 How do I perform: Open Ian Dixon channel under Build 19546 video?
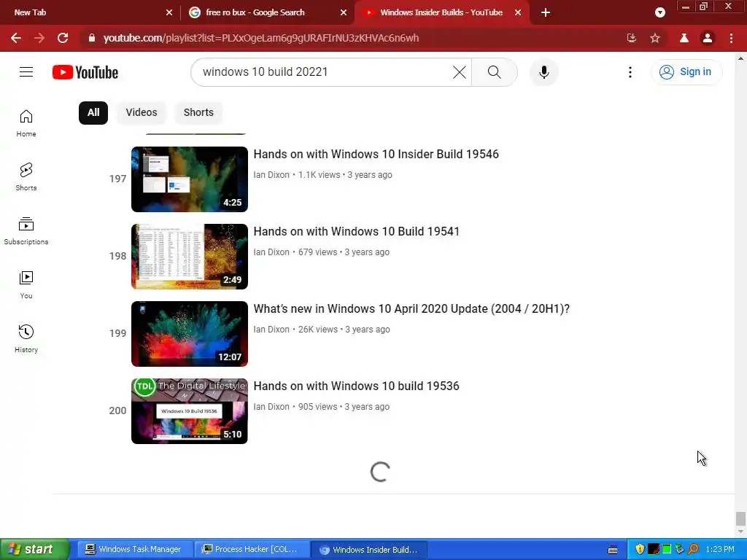pos(271,175)
